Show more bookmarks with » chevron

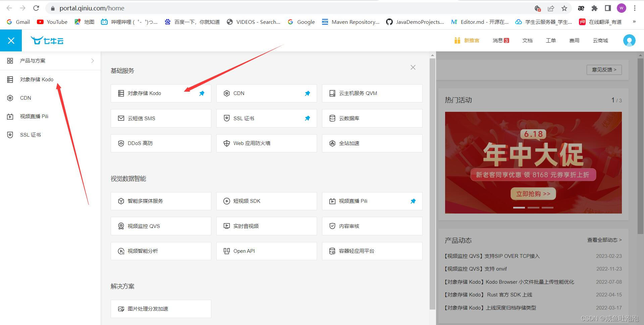[634, 22]
